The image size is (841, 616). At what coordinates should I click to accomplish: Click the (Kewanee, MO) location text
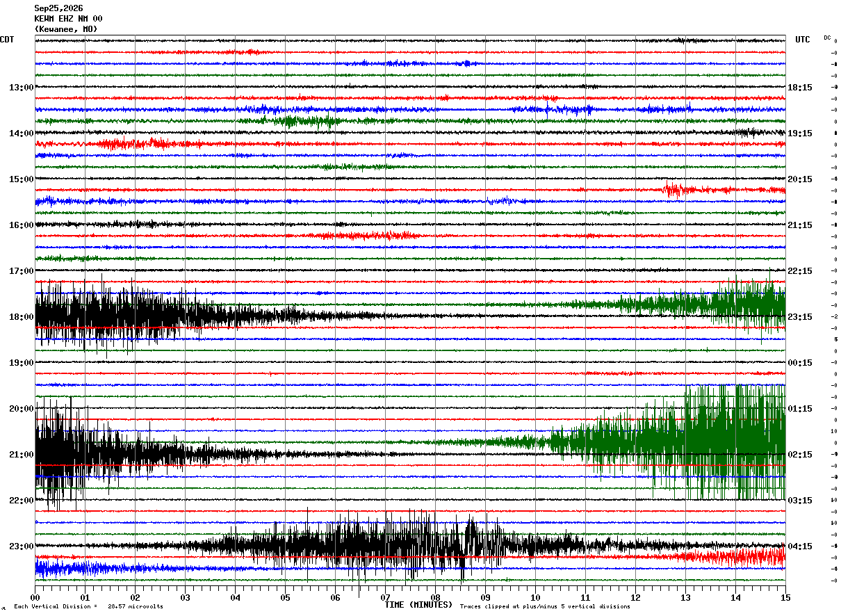(66, 29)
